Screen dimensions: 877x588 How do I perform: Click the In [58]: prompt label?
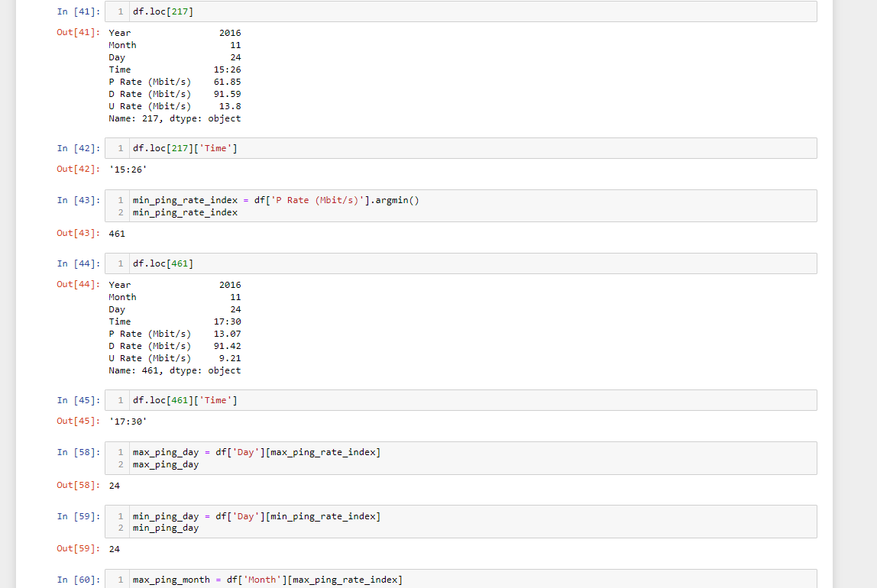(78, 452)
